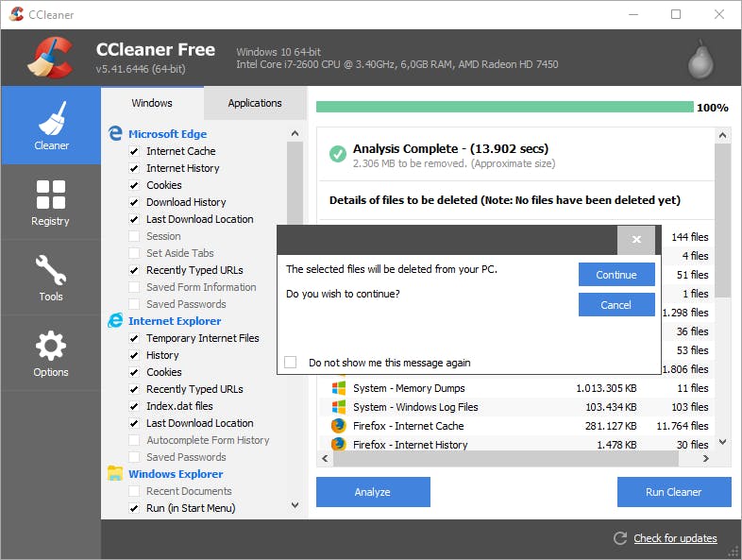The image size is (742, 560).
Task: Click the refresh icon beside Check for updates
Action: click(620, 538)
